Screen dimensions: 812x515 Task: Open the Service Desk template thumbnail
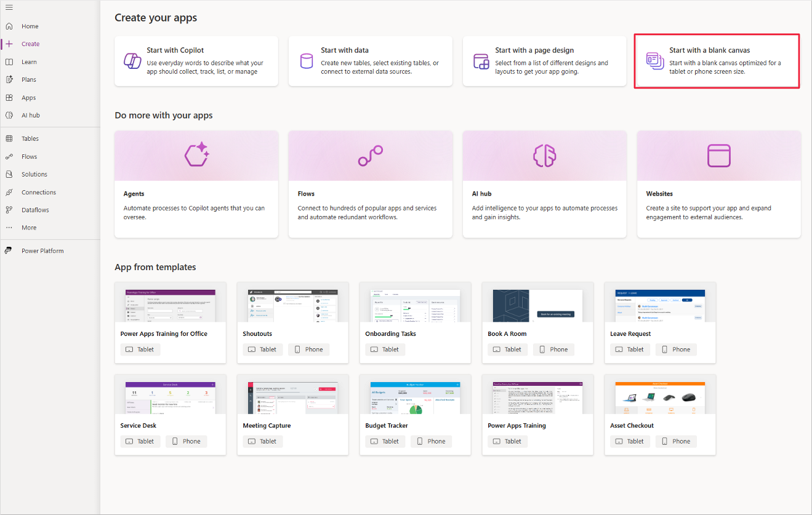point(171,397)
